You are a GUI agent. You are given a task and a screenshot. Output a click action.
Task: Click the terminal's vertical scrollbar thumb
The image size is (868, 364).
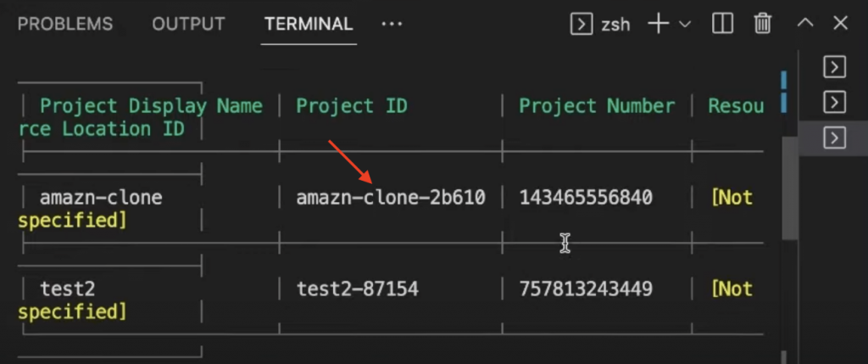(x=789, y=187)
